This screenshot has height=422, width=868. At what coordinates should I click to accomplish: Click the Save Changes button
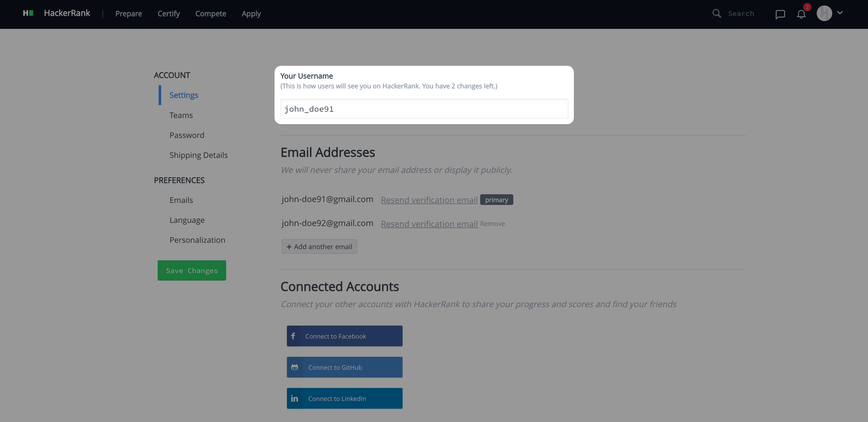click(192, 270)
